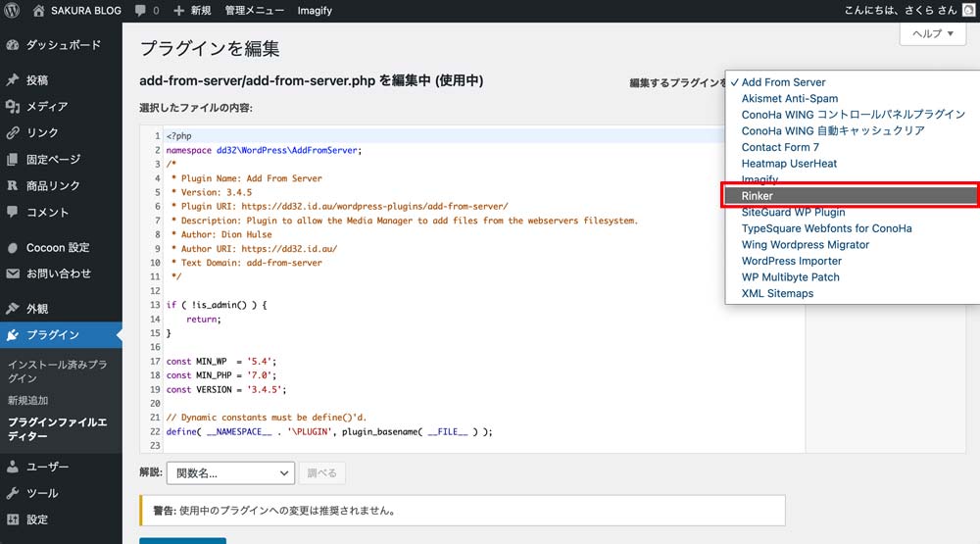980x544 pixels.
Task: Select Rinker in the plugin dropdown
Action: pos(852,196)
